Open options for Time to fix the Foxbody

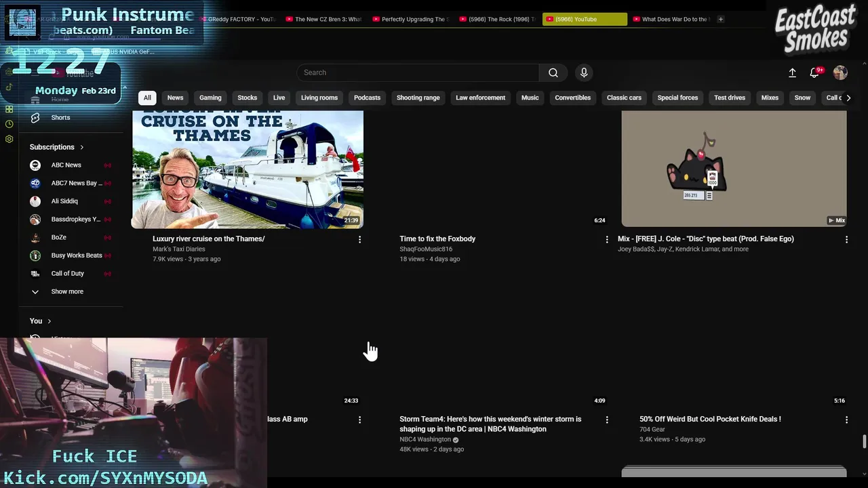[x=607, y=239]
